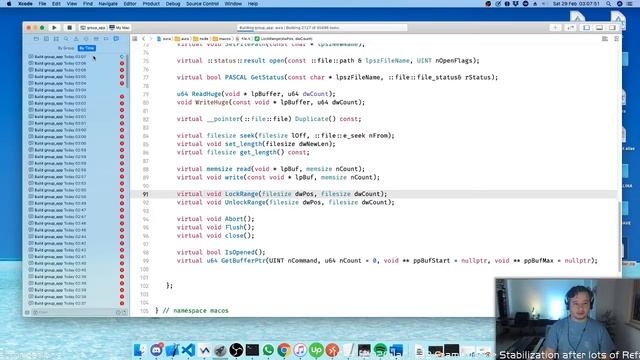
Task: Open Upwork from the Dock
Action: click(x=316, y=350)
